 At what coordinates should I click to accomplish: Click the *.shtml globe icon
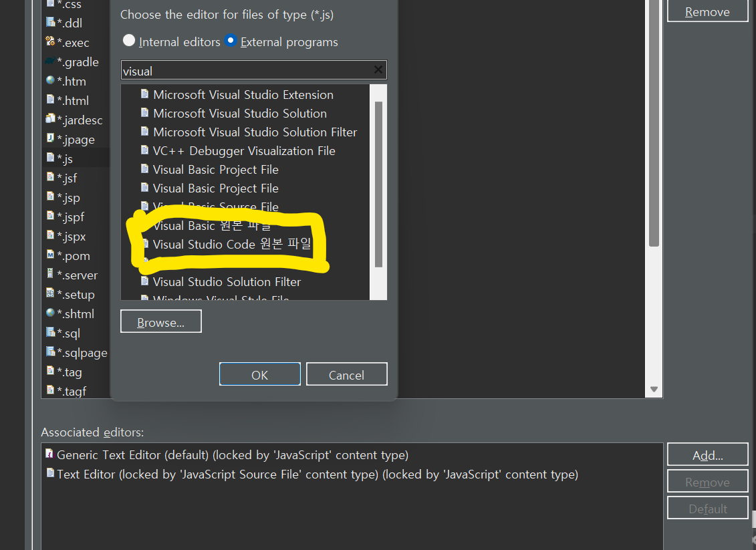point(50,312)
